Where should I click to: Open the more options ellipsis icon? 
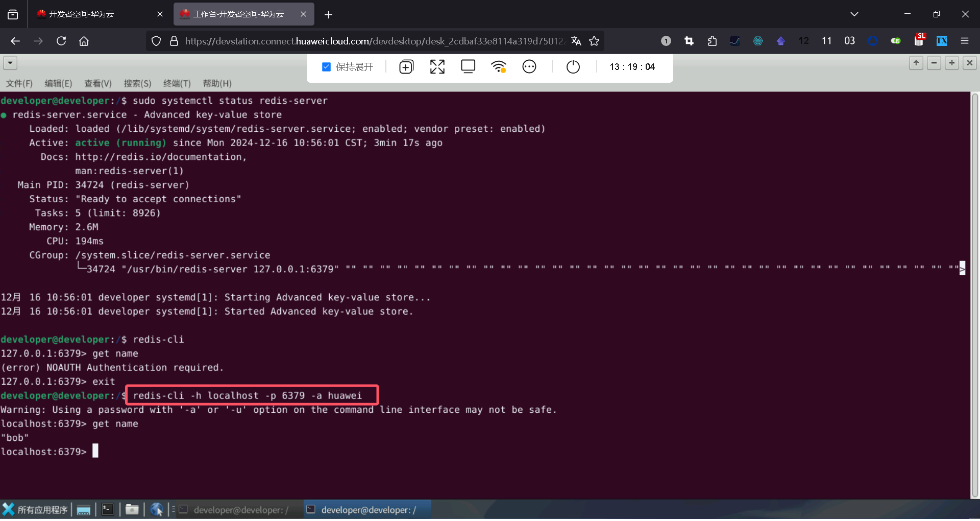pos(529,67)
